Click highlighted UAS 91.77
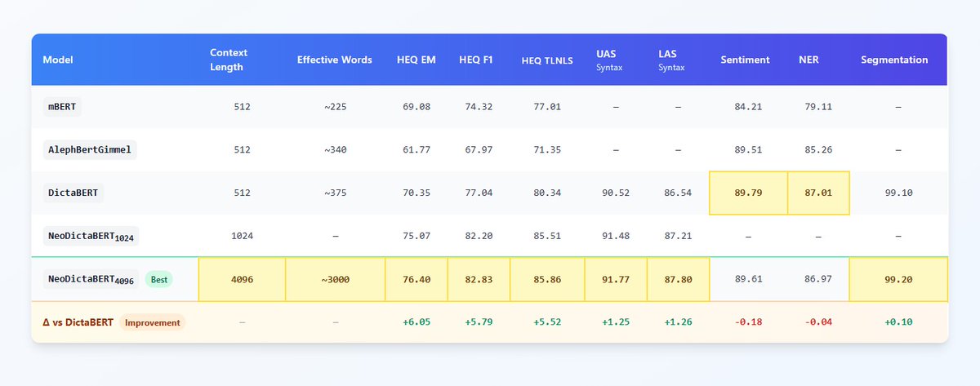The image size is (980, 386). coord(616,279)
